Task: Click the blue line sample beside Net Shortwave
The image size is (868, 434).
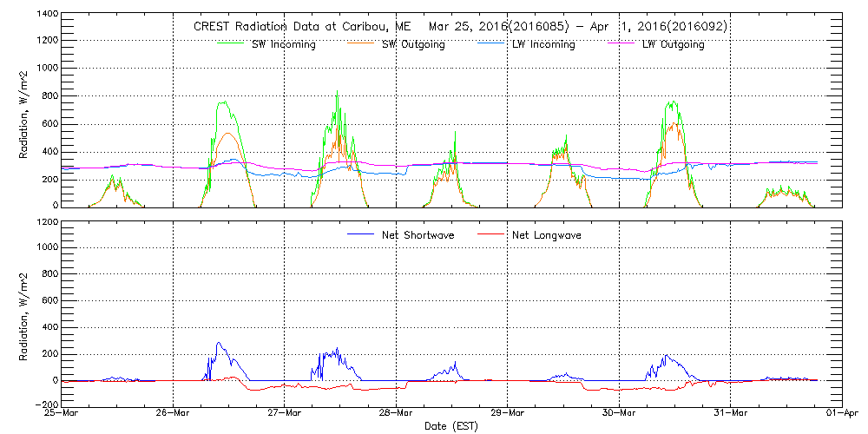Action: [361, 234]
